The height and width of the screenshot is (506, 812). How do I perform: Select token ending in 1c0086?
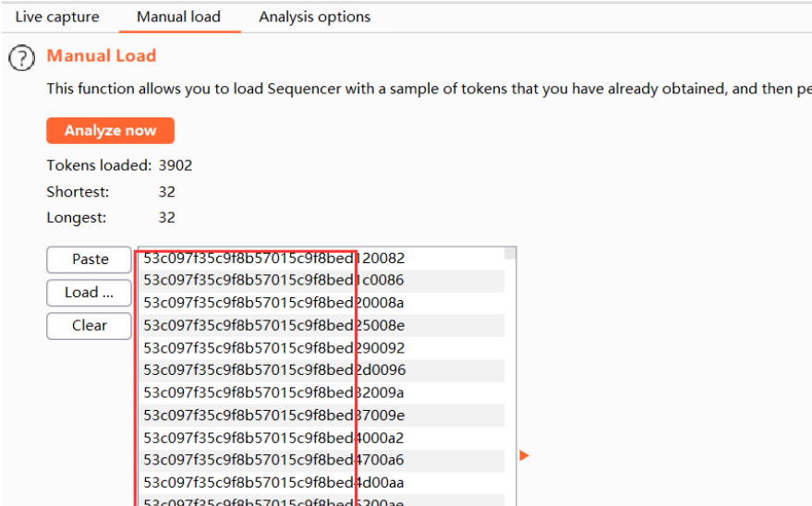321,281
